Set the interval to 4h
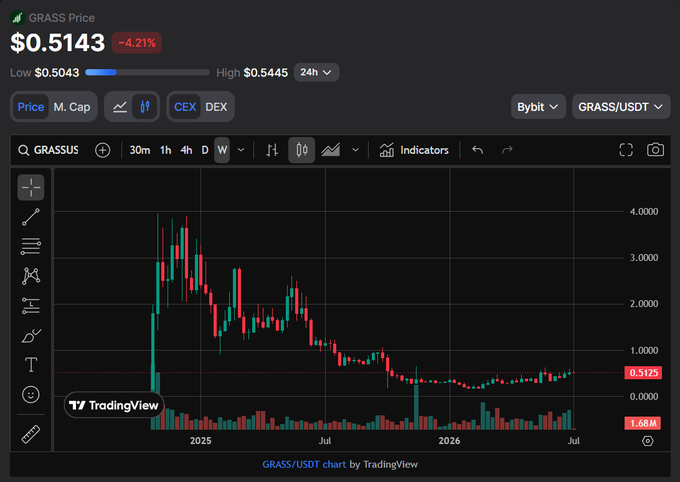 [186, 150]
